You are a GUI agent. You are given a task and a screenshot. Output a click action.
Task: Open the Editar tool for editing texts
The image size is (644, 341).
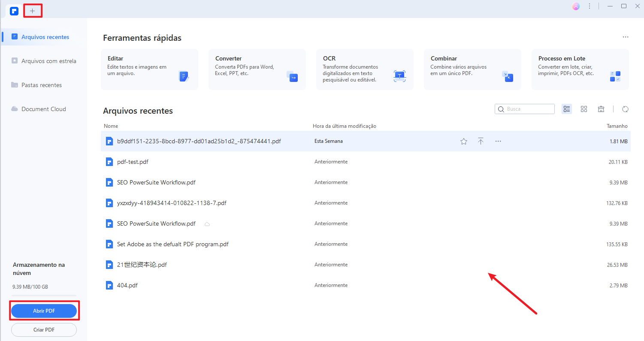pyautogui.click(x=149, y=69)
